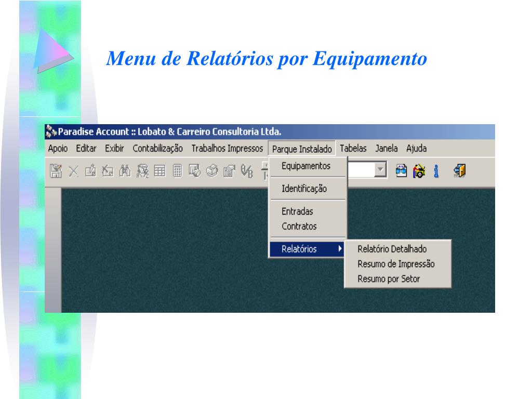532x399 pixels.
Task: Open the Tabelas menu
Action: pos(353,149)
